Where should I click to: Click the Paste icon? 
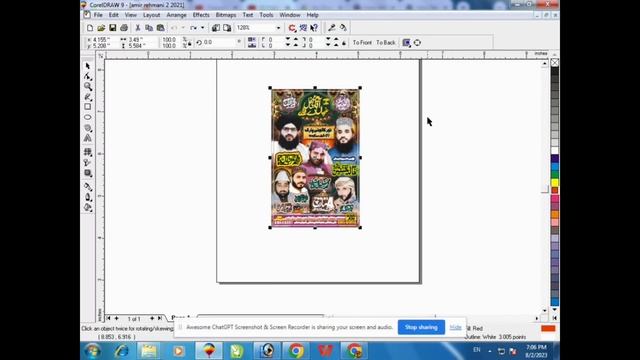[x=160, y=28]
